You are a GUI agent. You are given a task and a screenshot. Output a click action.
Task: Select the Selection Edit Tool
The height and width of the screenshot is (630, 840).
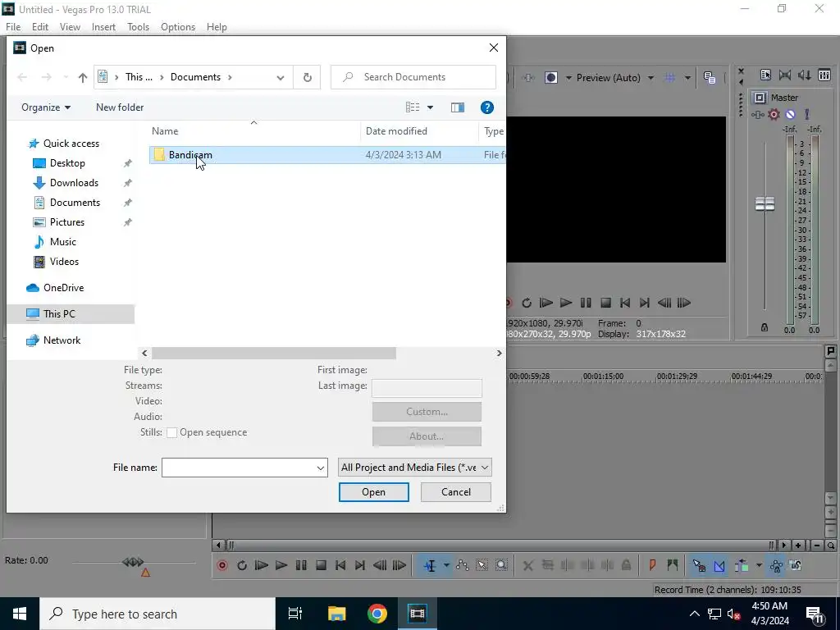482,565
